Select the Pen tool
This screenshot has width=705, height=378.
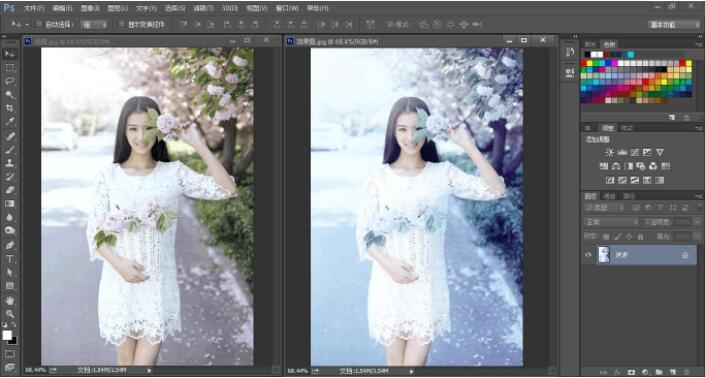9,245
